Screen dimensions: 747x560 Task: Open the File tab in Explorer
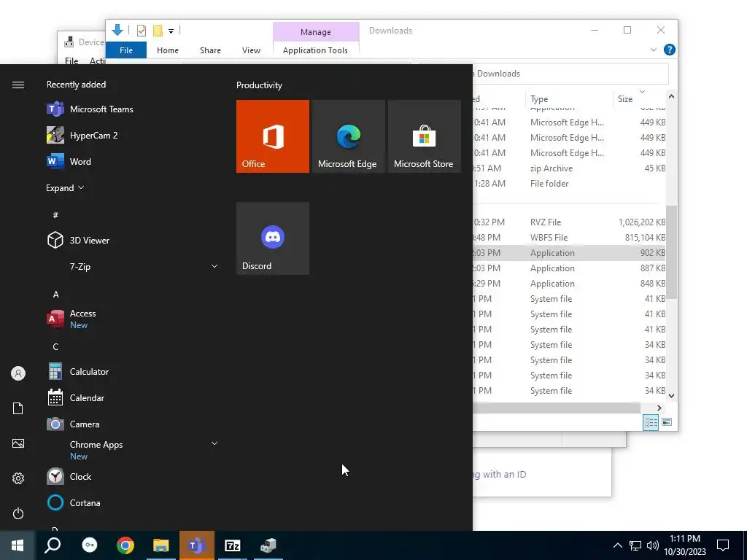click(126, 50)
